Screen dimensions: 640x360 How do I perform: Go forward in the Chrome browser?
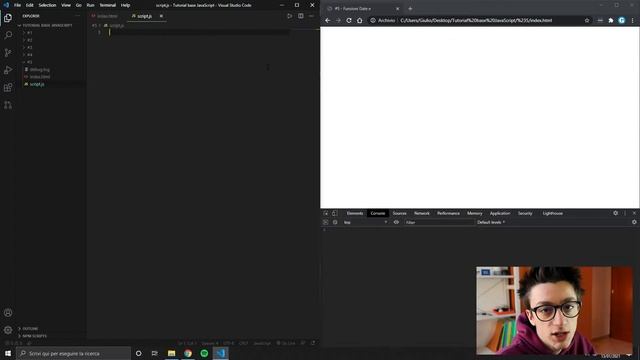[x=338, y=20]
